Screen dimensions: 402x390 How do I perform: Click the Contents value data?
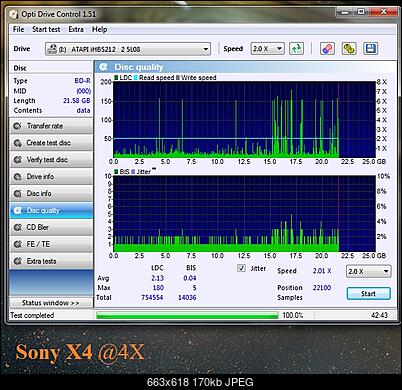point(83,110)
